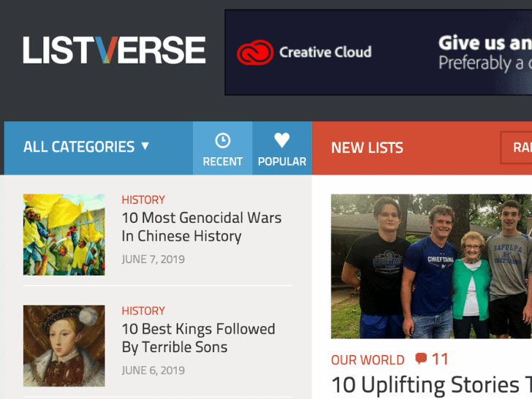Screen dimensions: 532x399
Task: Open the HISTORY category above Best Kings
Action: [143, 311]
